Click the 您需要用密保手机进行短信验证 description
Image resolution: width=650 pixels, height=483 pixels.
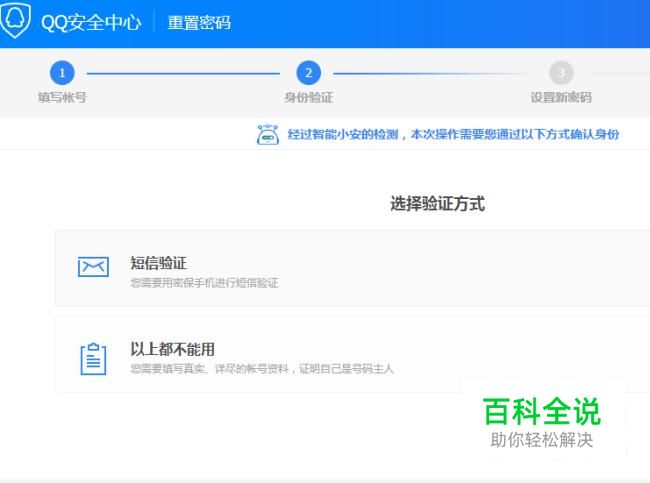204,283
